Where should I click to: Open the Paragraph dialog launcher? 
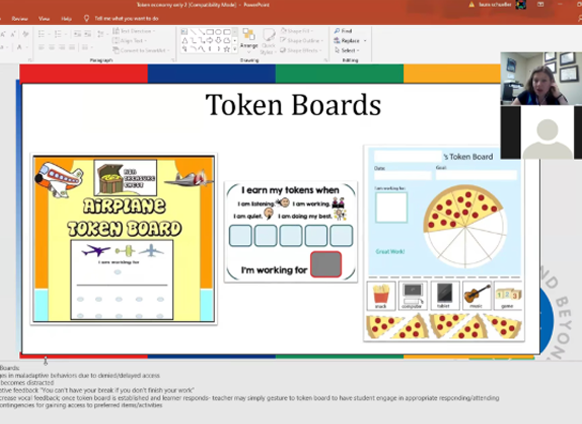(173, 59)
